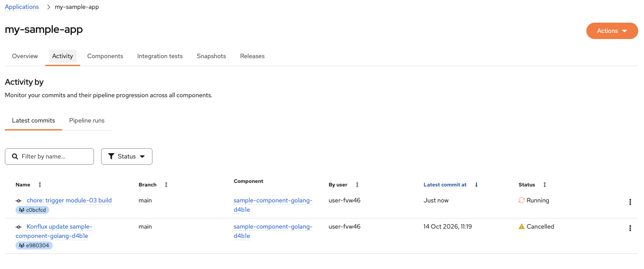Open Konflux update sample-component commit link
This screenshot has width=644, height=269.
pyautogui.click(x=54, y=231)
